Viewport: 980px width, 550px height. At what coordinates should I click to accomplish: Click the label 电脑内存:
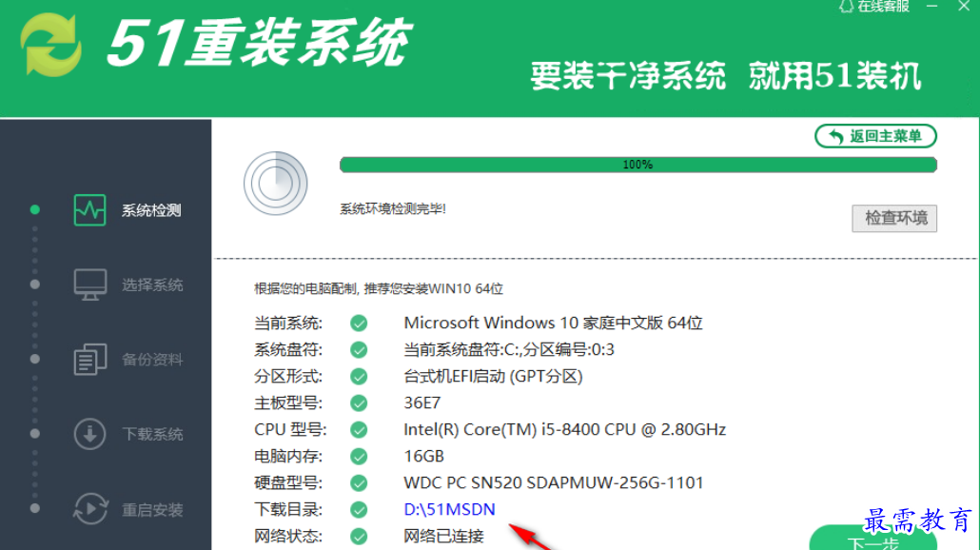[x=288, y=456]
